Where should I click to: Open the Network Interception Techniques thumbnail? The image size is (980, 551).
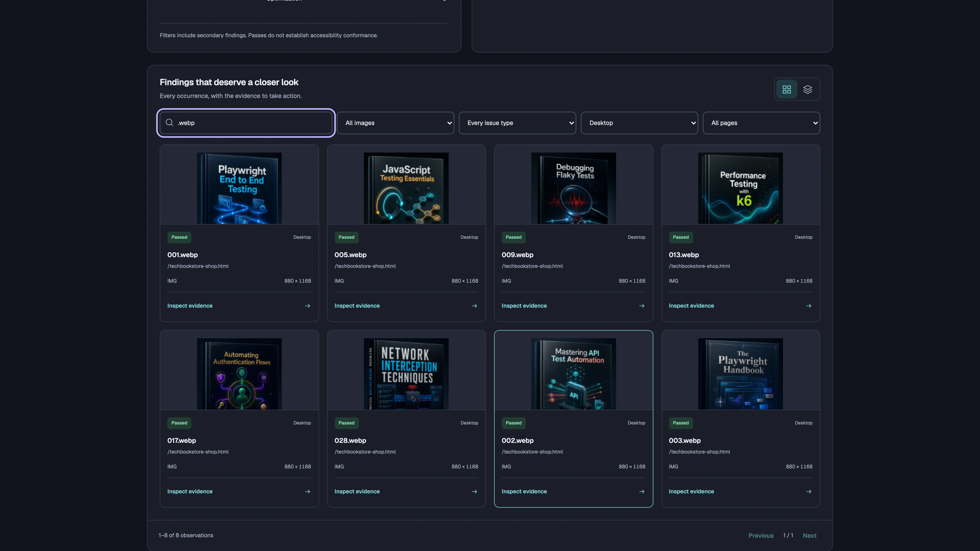406,374
